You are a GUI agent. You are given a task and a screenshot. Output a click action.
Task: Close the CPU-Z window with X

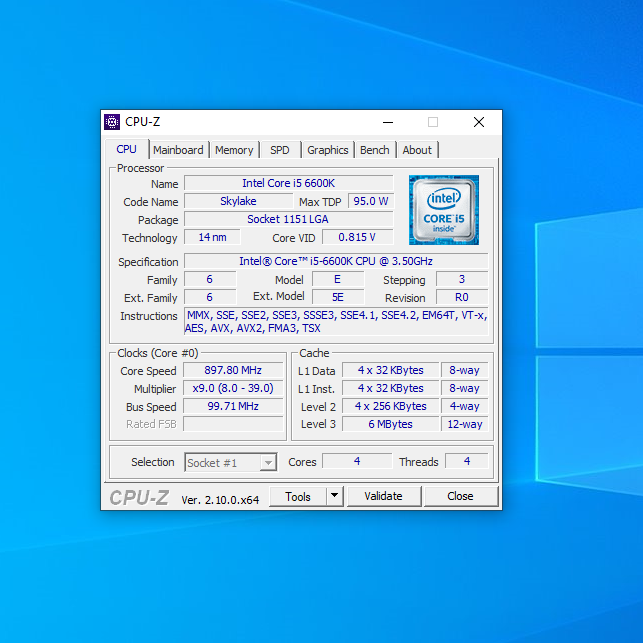tap(479, 122)
